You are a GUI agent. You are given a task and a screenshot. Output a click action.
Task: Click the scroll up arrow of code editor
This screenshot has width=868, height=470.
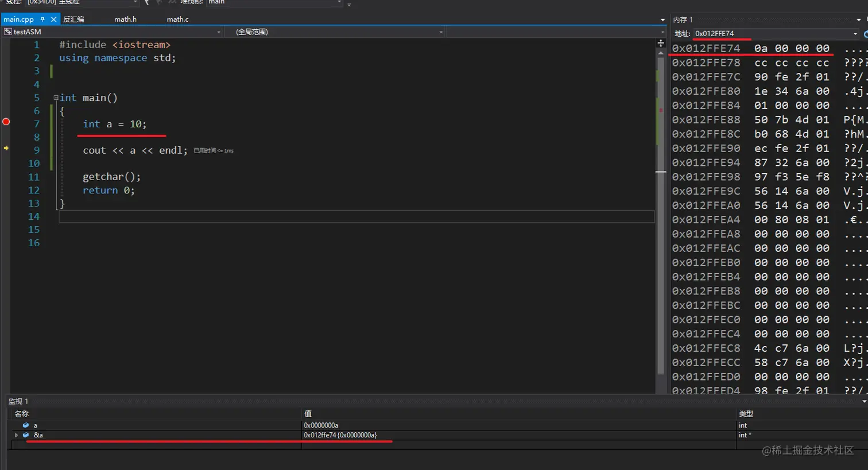(x=661, y=52)
